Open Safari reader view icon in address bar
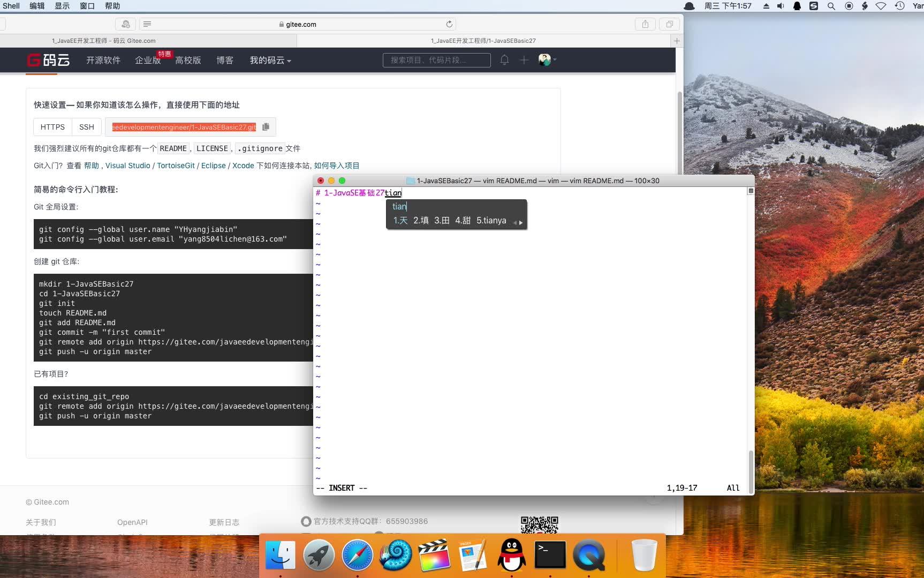Viewport: 924px width, 578px height. coord(147,24)
